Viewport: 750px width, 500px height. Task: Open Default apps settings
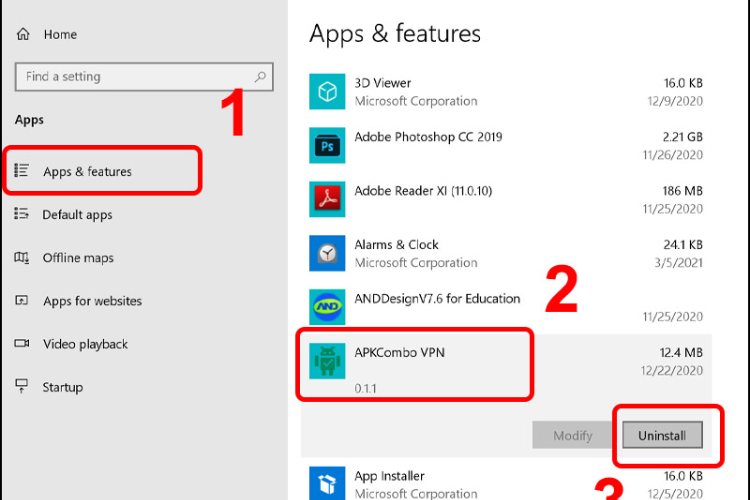point(77,215)
